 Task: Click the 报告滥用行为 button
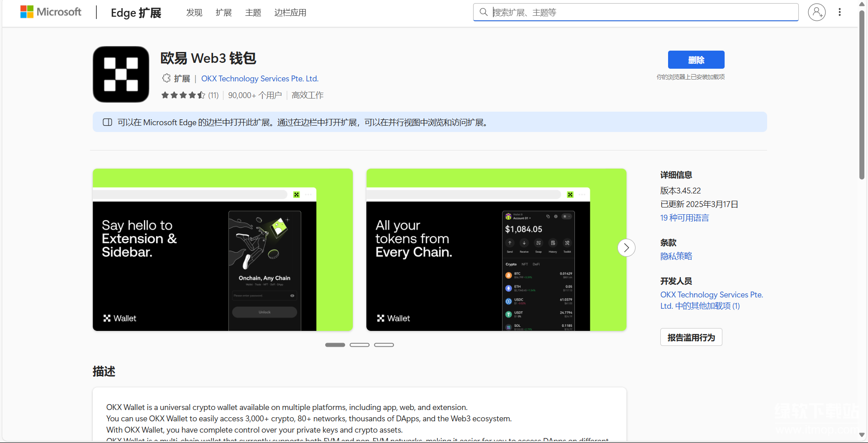point(691,337)
